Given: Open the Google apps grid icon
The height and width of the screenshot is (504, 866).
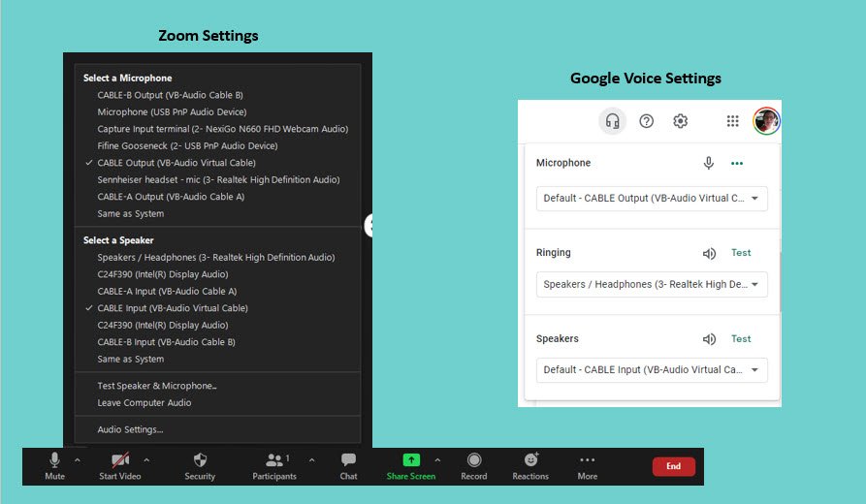Looking at the screenshot, I should pos(733,121).
